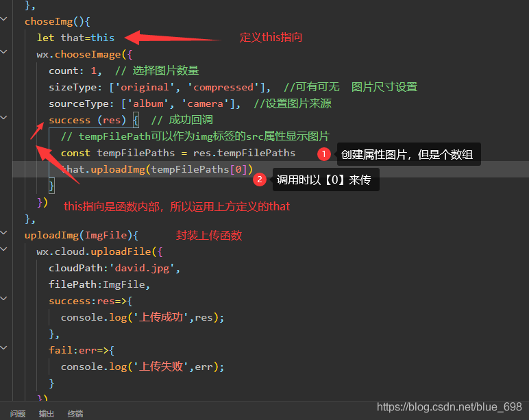Image resolution: width=529 pixels, height=420 pixels.
Task: Click the cloudPath:'david.jpg' line
Action: click(x=114, y=268)
